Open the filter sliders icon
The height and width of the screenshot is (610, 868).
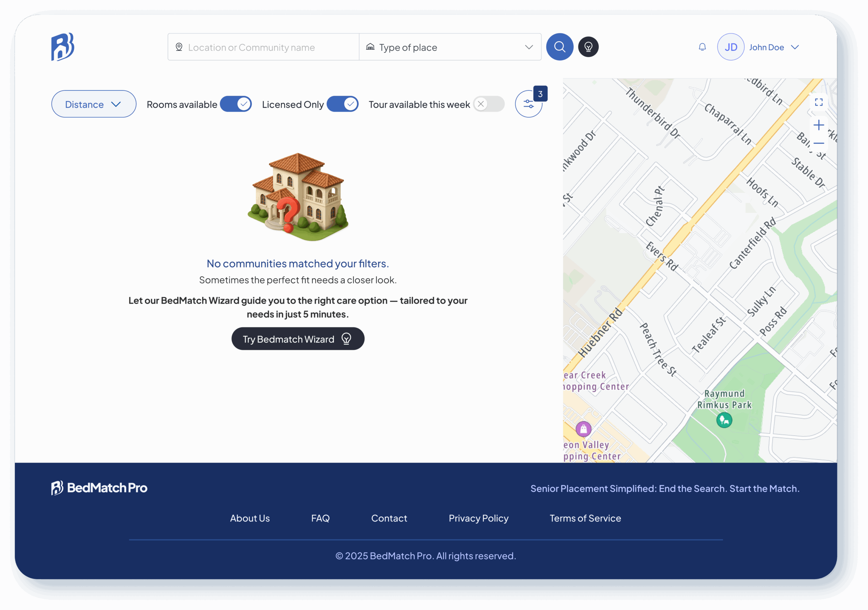tap(529, 104)
